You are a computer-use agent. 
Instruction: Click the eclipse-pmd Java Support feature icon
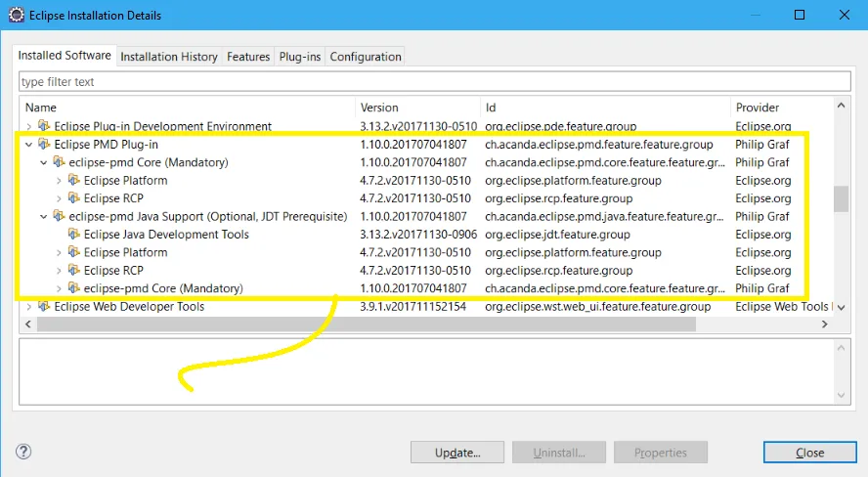coord(59,216)
